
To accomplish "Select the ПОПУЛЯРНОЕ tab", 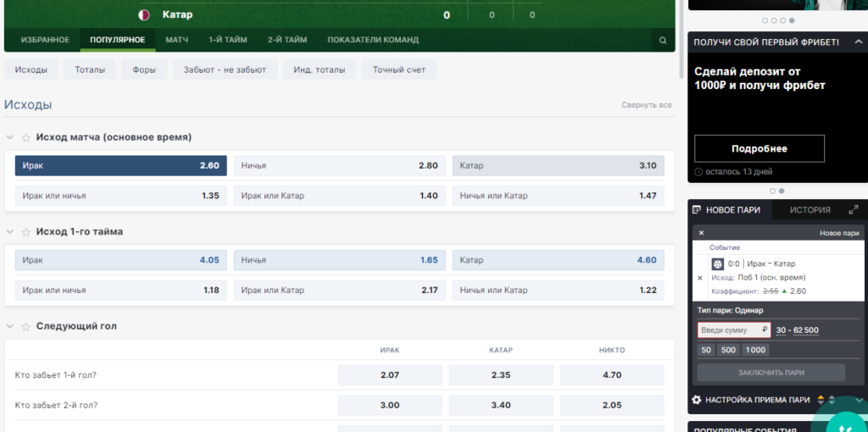I will coord(118,40).
